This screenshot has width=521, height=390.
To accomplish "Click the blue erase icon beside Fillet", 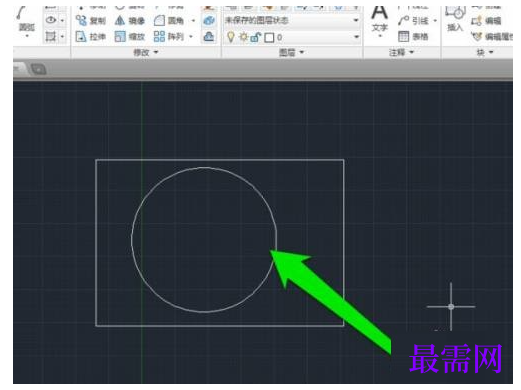I will pos(209,21).
